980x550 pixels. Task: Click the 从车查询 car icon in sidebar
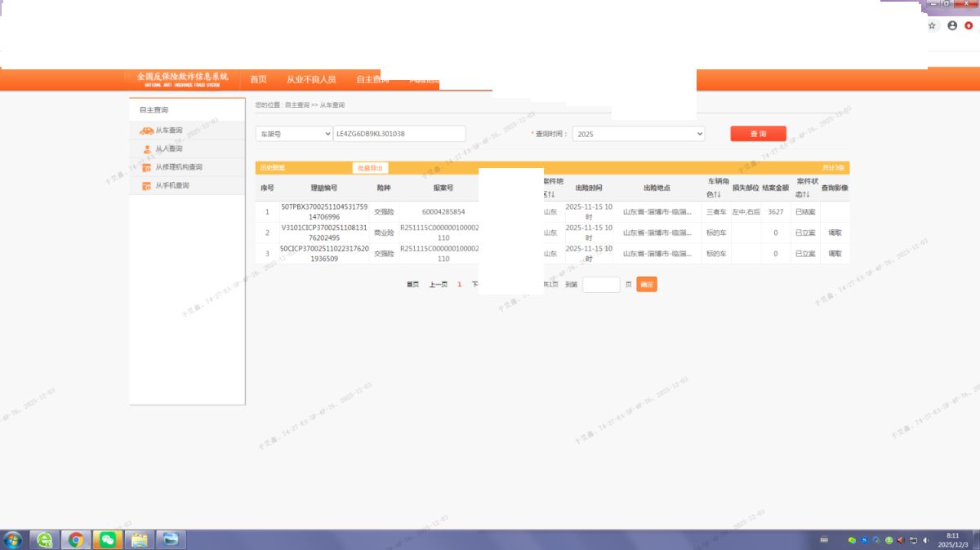click(147, 131)
